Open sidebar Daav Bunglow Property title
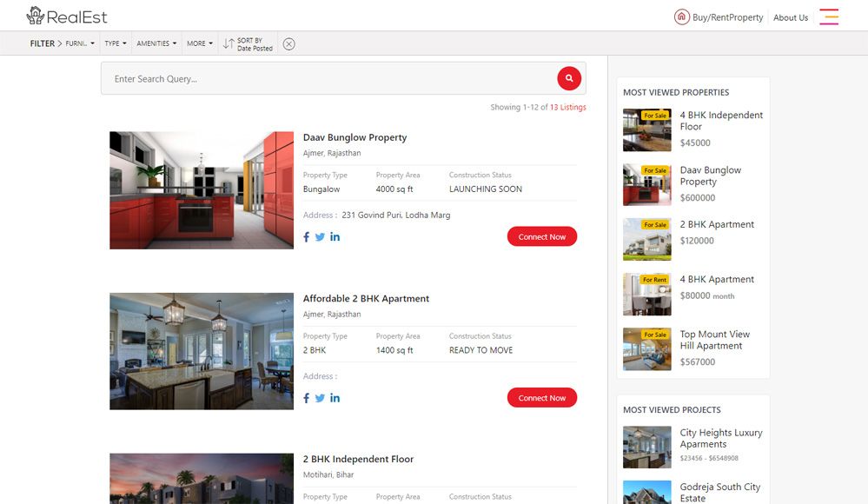Image resolution: width=868 pixels, height=504 pixels. tap(710, 176)
